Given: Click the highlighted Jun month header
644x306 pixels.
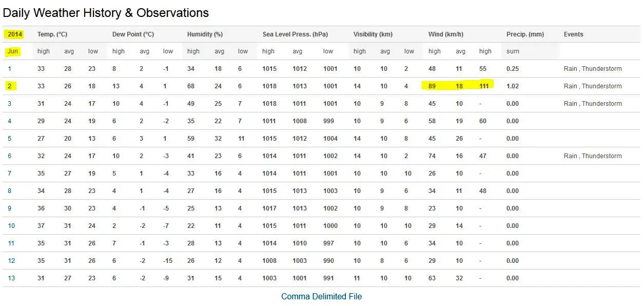Looking at the screenshot, I should click(x=13, y=51).
